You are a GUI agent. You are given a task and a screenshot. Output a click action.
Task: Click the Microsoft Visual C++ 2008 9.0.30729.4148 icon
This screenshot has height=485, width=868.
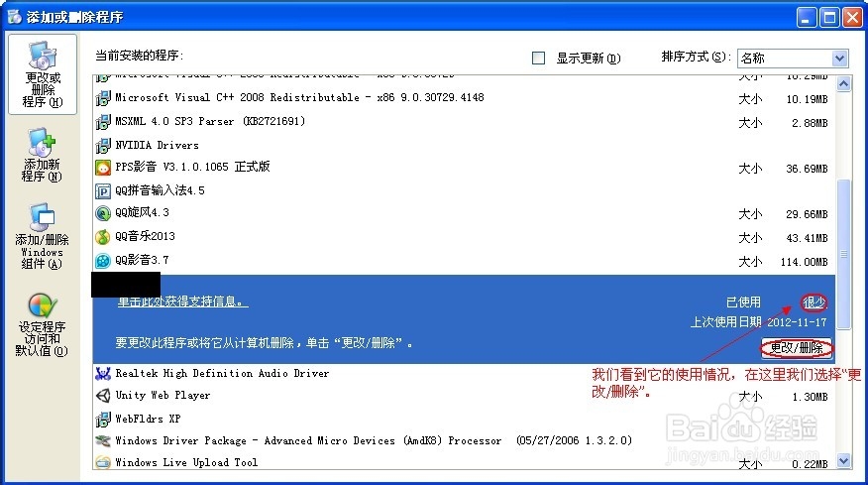tap(103, 98)
